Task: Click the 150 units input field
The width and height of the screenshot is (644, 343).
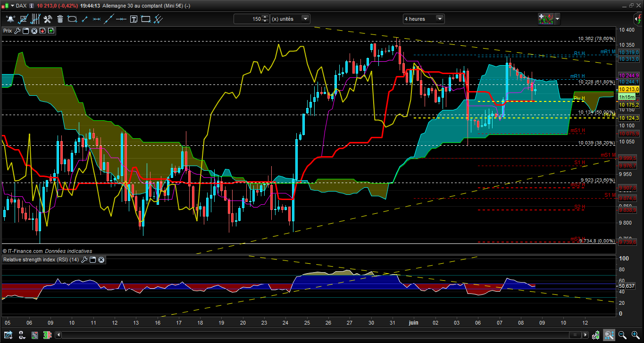Action: [248, 19]
